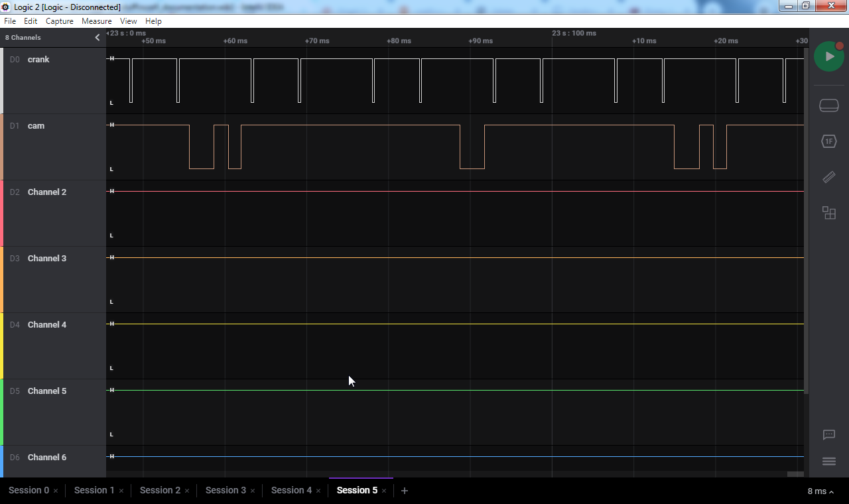This screenshot has width=849, height=504.
Task: Open the hamburger main menu icon
Action: (x=828, y=462)
